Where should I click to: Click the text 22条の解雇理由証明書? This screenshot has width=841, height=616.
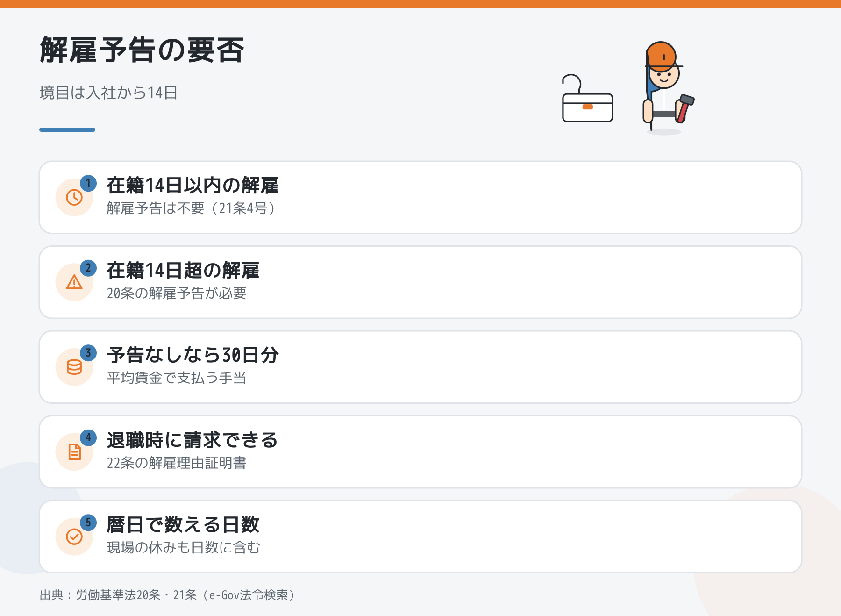pyautogui.click(x=177, y=463)
